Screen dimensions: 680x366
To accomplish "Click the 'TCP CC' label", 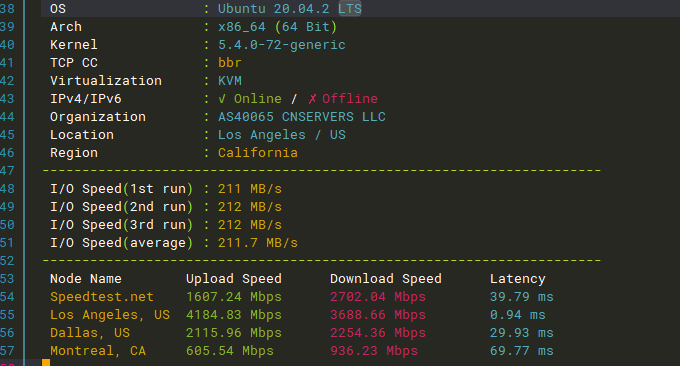I will click(x=74, y=63).
